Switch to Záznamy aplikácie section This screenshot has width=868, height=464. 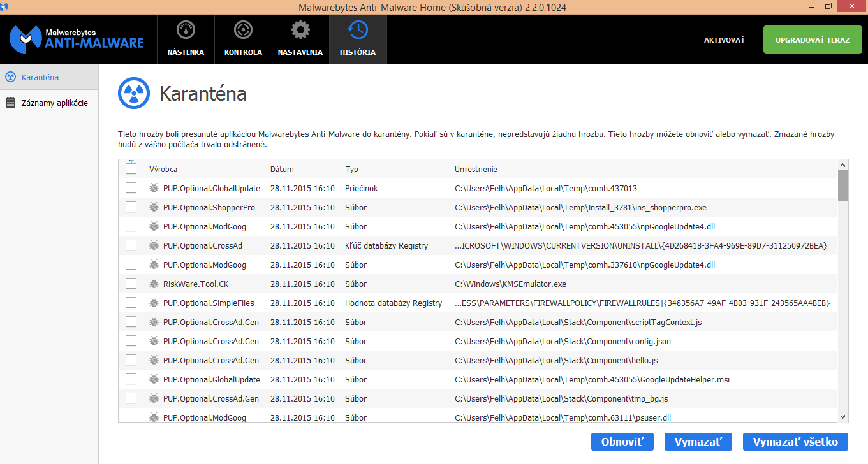point(55,103)
